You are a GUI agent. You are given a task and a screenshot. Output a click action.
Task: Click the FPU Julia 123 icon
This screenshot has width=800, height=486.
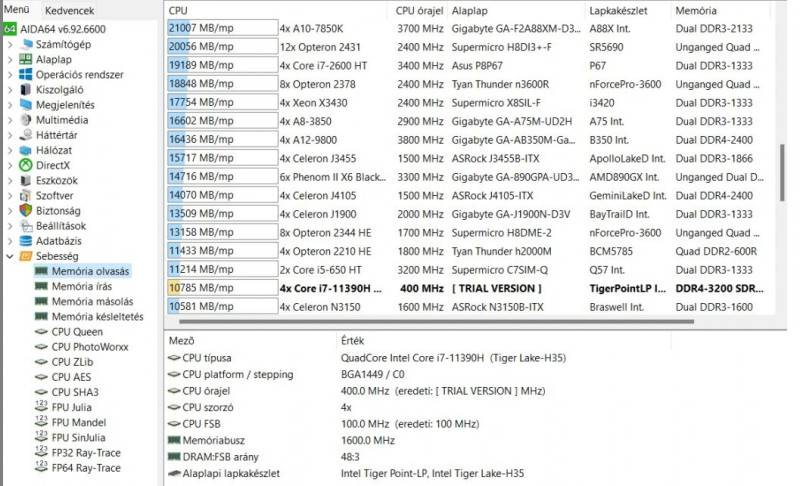point(41,406)
